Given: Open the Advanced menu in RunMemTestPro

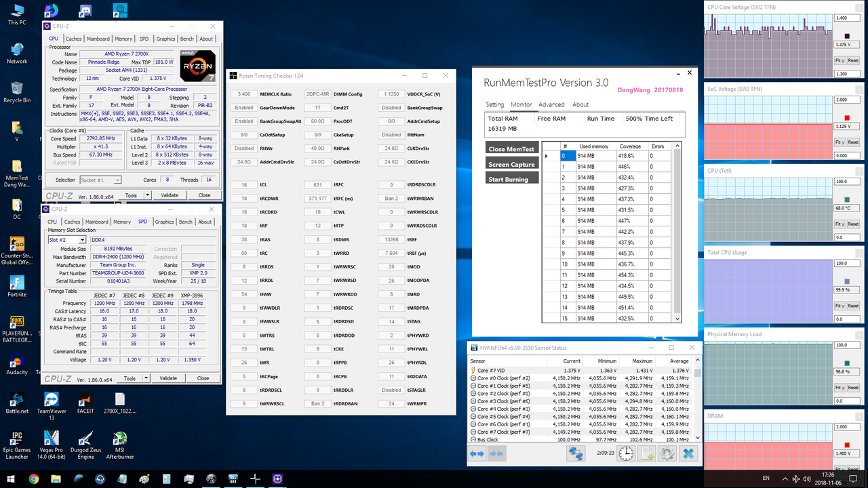Looking at the screenshot, I should [x=551, y=104].
